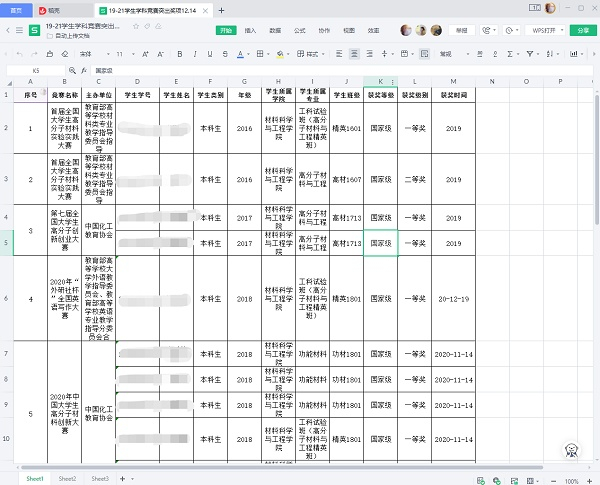The height and width of the screenshot is (485, 600).
Task: Toggle Underline formatting
Action: click(x=210, y=54)
